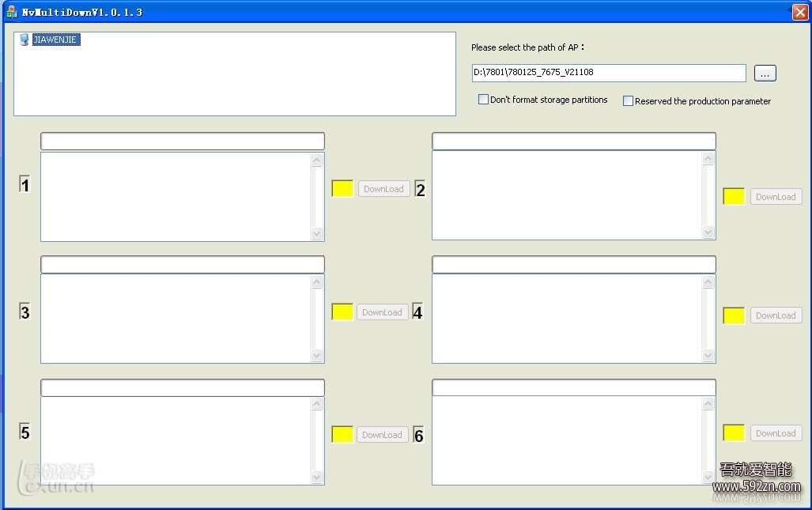The width and height of the screenshot is (812, 510).
Task: Click the yellow status indicator for slot 6
Action: [x=733, y=433]
